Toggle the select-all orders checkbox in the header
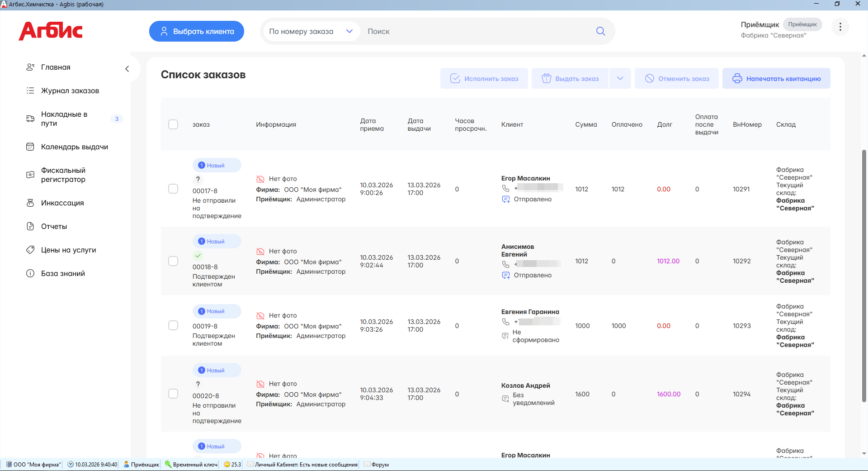 tap(173, 124)
